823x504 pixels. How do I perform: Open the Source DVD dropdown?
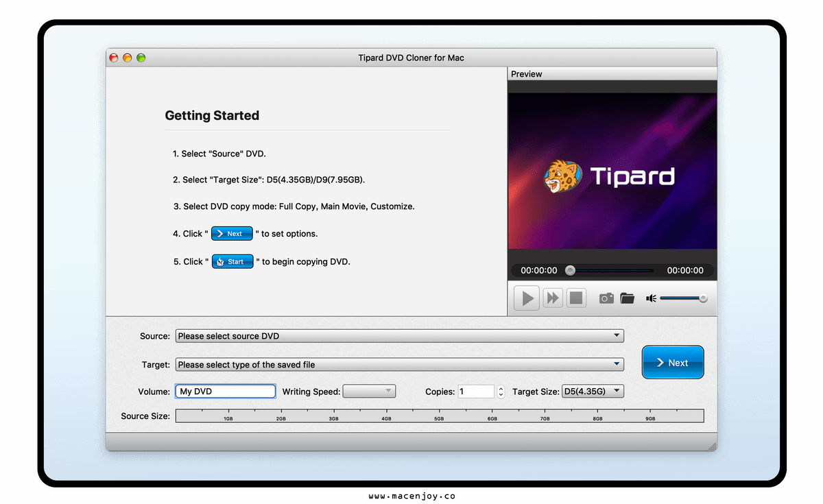[399, 336]
